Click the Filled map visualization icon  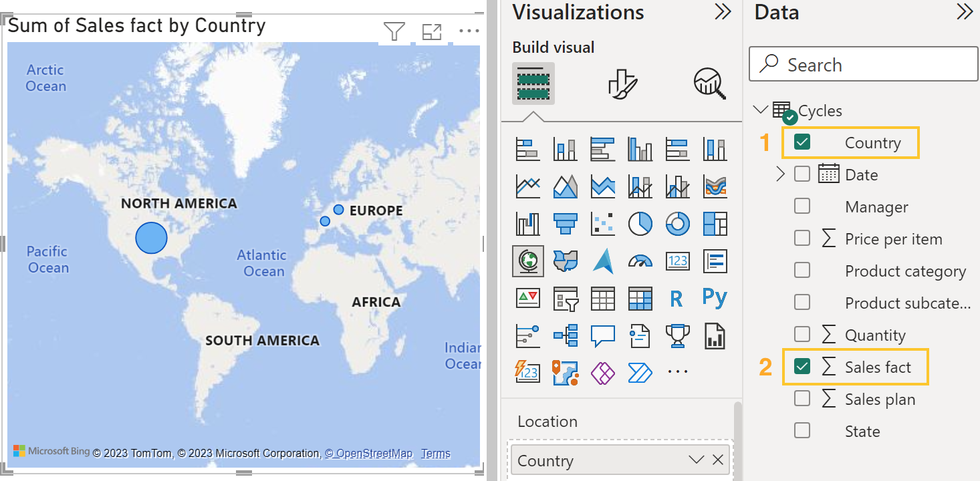566,261
